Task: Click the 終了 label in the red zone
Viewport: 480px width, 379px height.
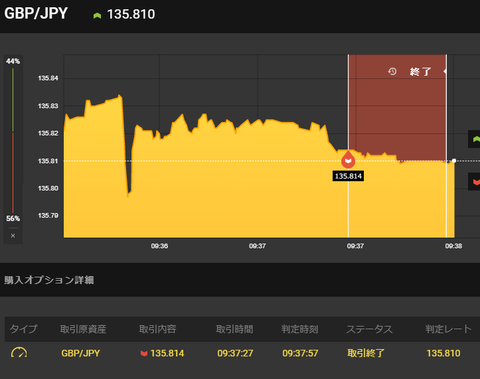Action: pyautogui.click(x=420, y=72)
